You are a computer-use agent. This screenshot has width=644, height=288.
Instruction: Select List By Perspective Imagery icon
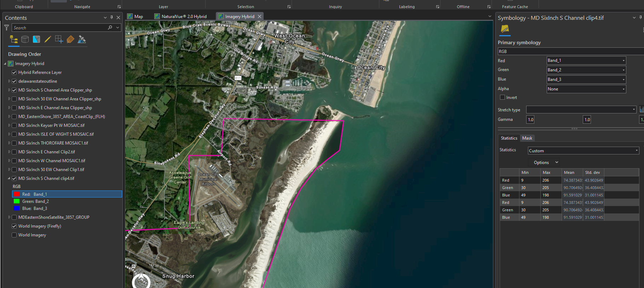(82, 39)
